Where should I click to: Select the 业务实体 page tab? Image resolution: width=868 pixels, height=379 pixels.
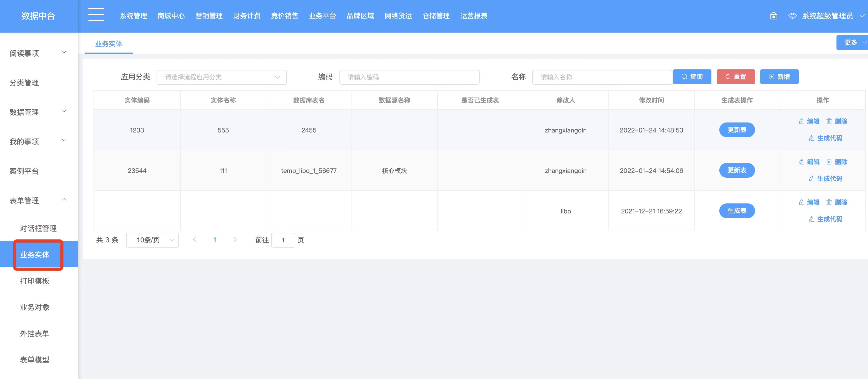(109, 44)
